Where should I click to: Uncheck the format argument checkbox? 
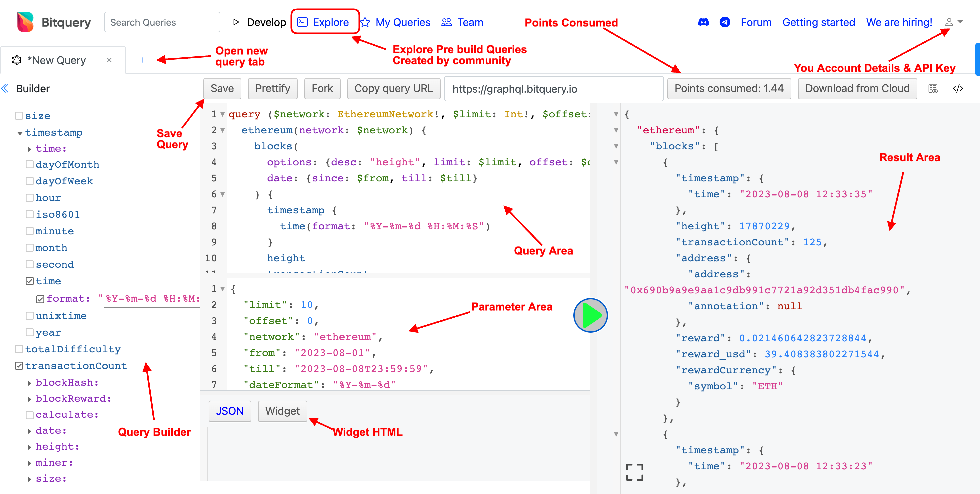click(x=40, y=299)
